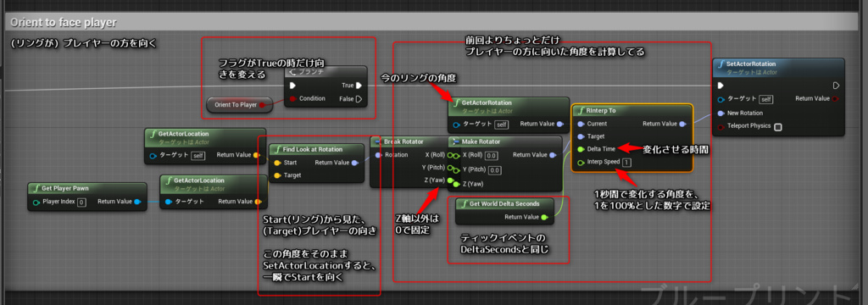Click SetActorRotation's Return Value pin
Screen dimensions: 868x305
pos(835,98)
